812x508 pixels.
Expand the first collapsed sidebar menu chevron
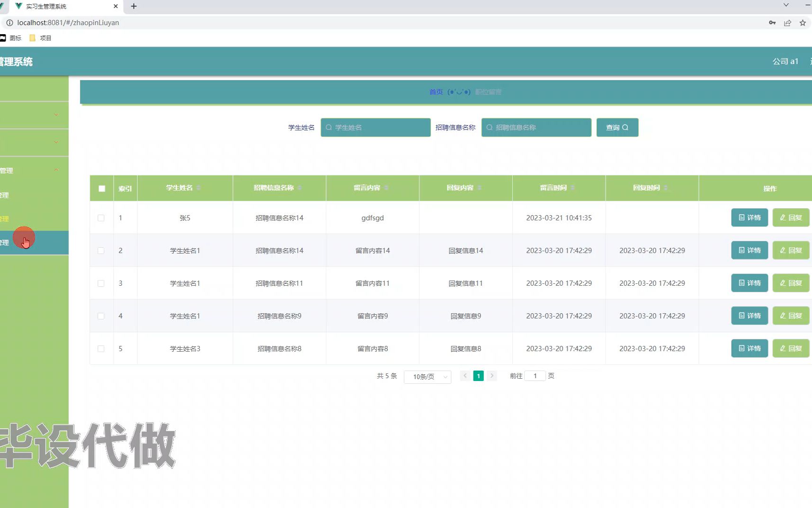(x=56, y=115)
